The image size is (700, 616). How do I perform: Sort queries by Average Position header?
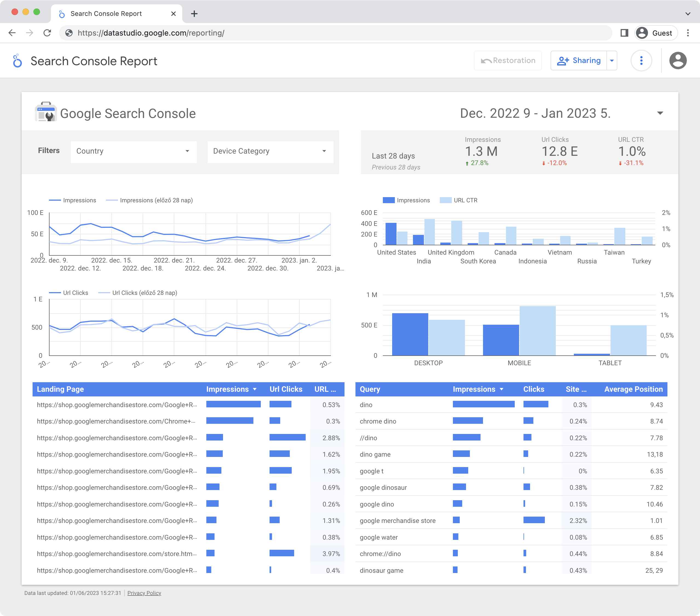click(633, 389)
